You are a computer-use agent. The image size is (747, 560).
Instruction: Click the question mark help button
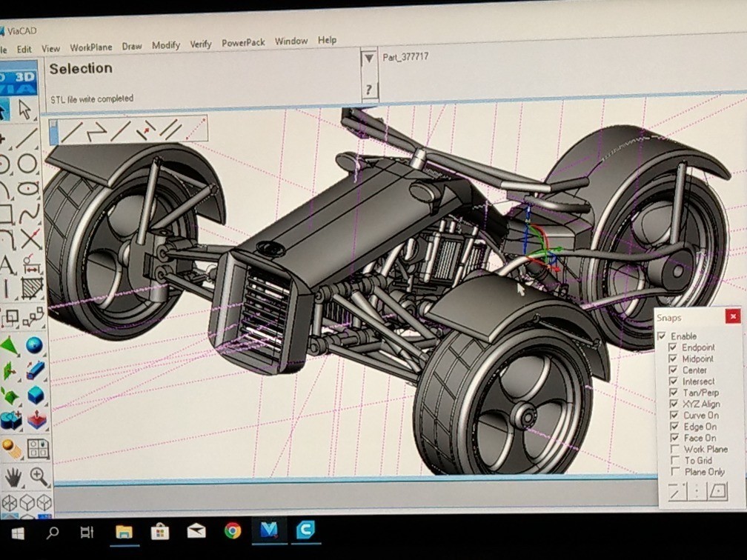tap(368, 90)
